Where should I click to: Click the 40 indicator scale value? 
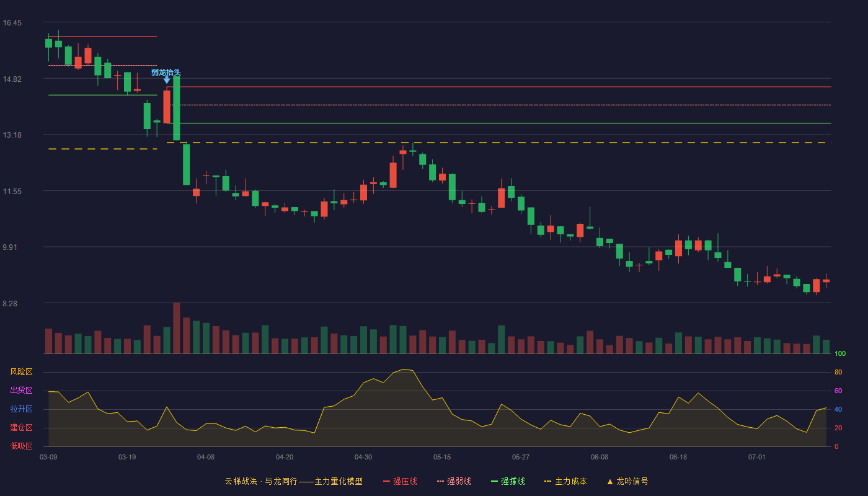coord(838,409)
